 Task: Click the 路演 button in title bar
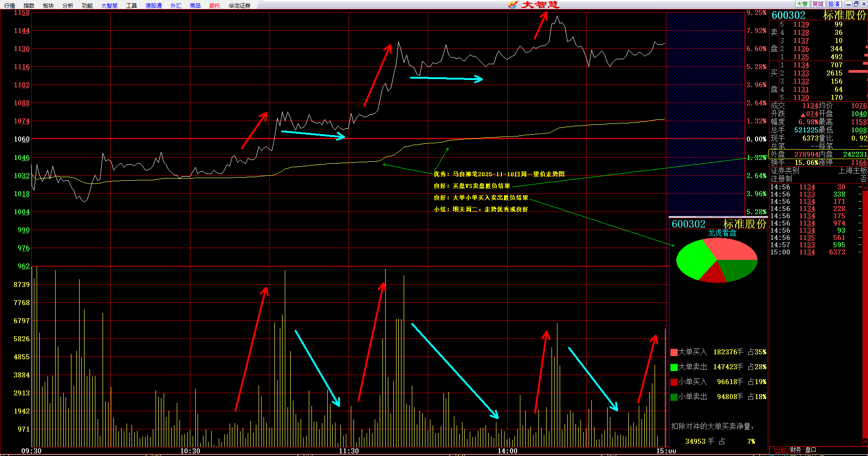(x=834, y=4)
